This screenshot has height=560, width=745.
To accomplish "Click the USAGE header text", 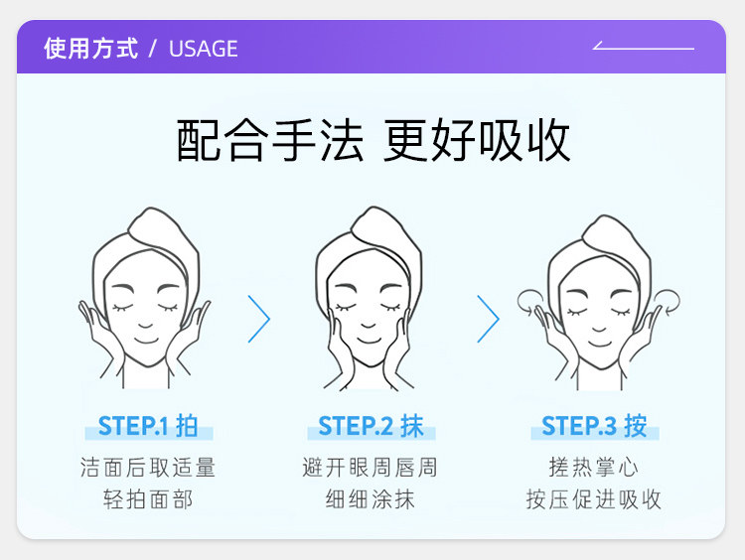I will click(x=204, y=49).
